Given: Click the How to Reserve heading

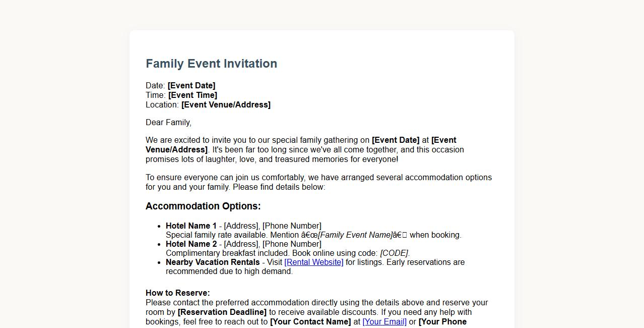Looking at the screenshot, I should click(x=178, y=293).
